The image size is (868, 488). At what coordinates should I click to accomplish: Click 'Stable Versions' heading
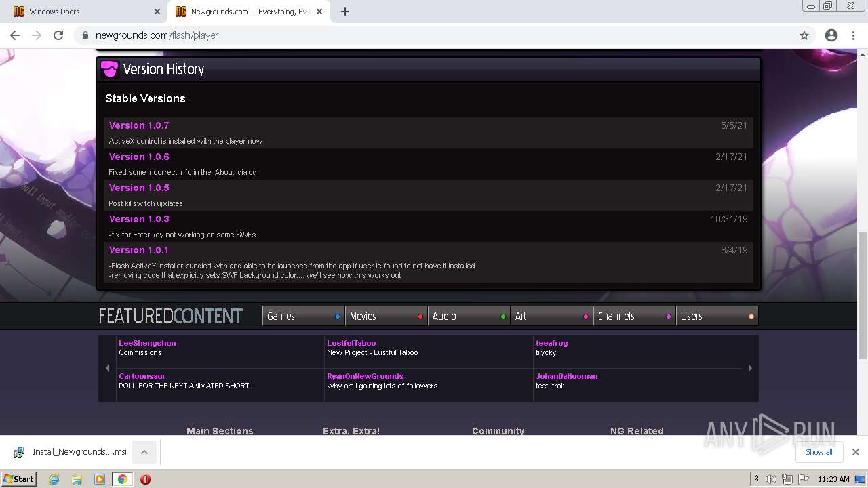tap(145, 98)
